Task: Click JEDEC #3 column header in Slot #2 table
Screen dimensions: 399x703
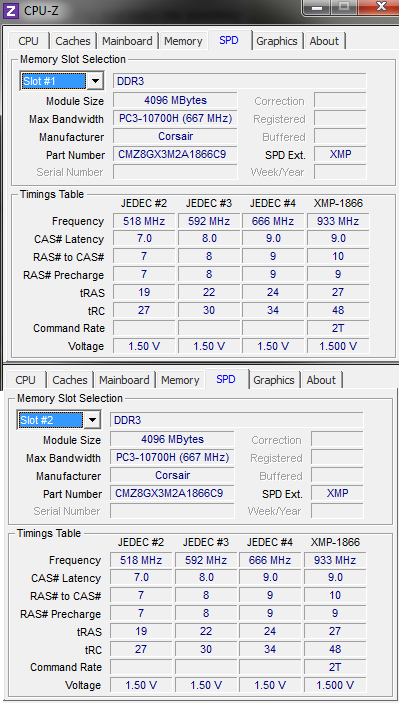Action: coord(206,542)
